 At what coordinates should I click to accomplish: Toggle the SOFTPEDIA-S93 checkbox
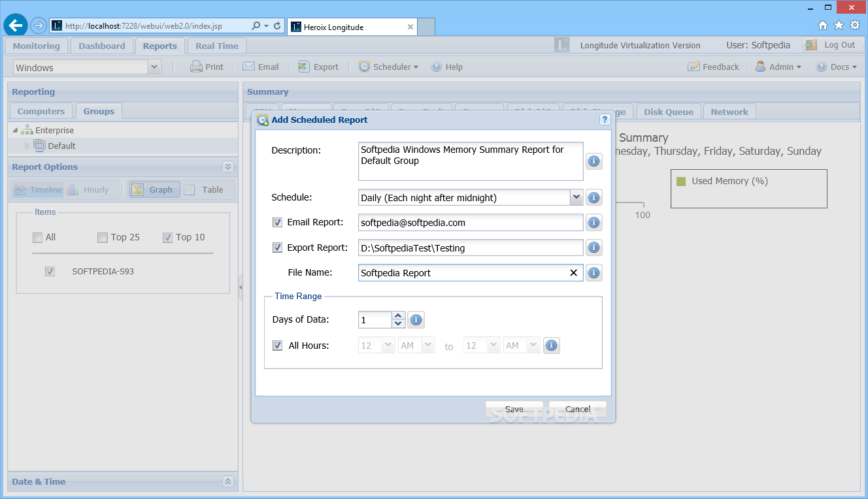click(50, 271)
